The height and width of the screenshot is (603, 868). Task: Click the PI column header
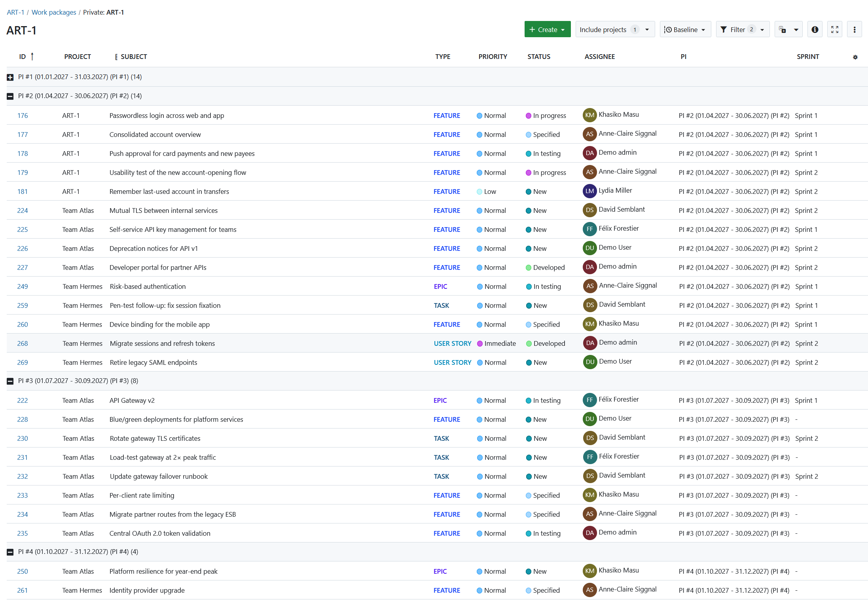point(683,57)
